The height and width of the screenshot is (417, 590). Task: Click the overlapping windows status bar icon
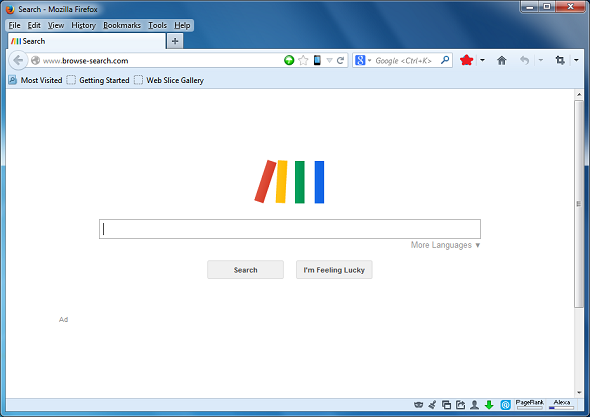(446, 405)
